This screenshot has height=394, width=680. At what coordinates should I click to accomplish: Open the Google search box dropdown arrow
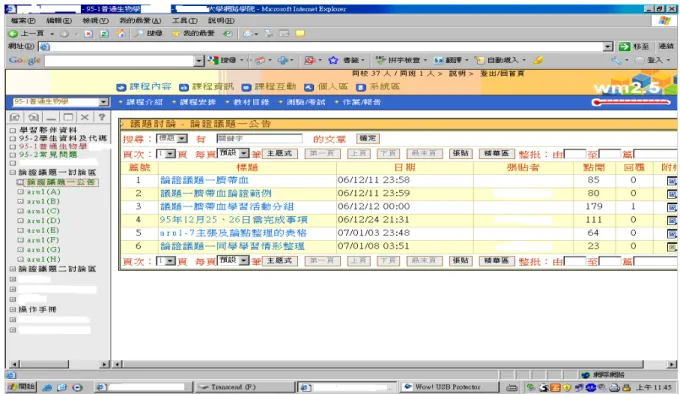[199, 61]
